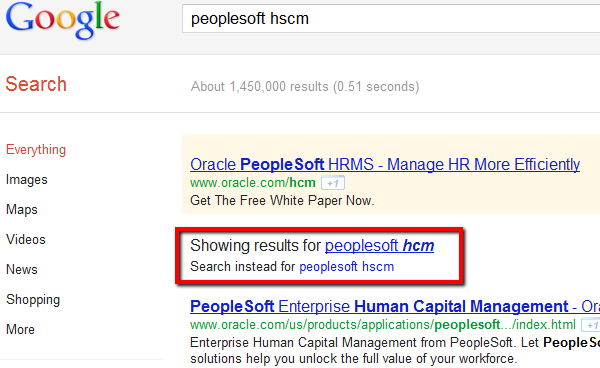Screen dimensions: 600x368
Task: Select the Everything search filter
Action: point(36,150)
